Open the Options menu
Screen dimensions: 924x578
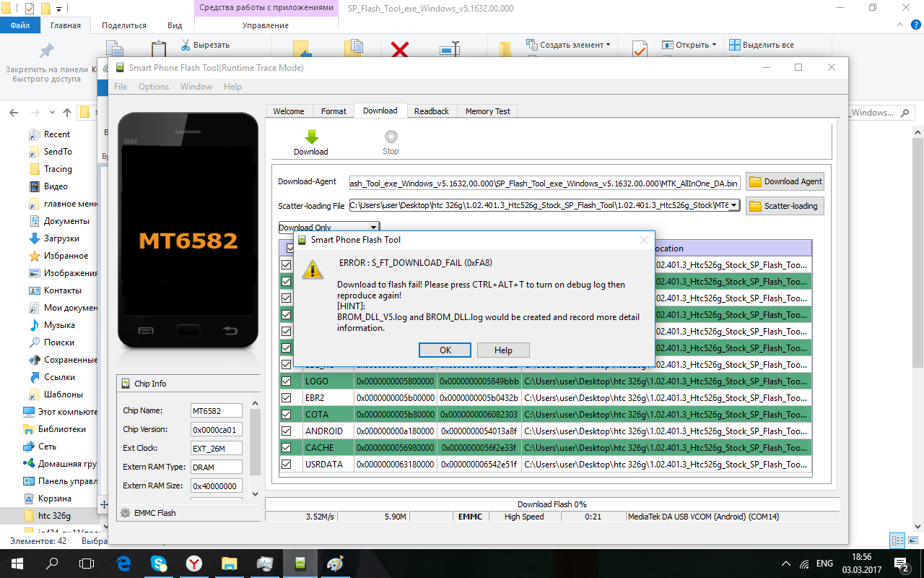point(154,87)
